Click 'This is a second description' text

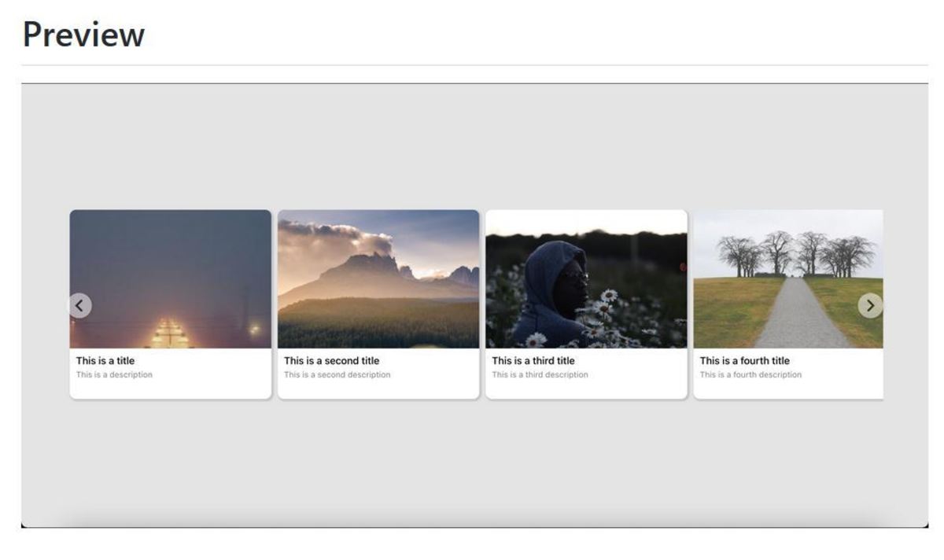337,375
